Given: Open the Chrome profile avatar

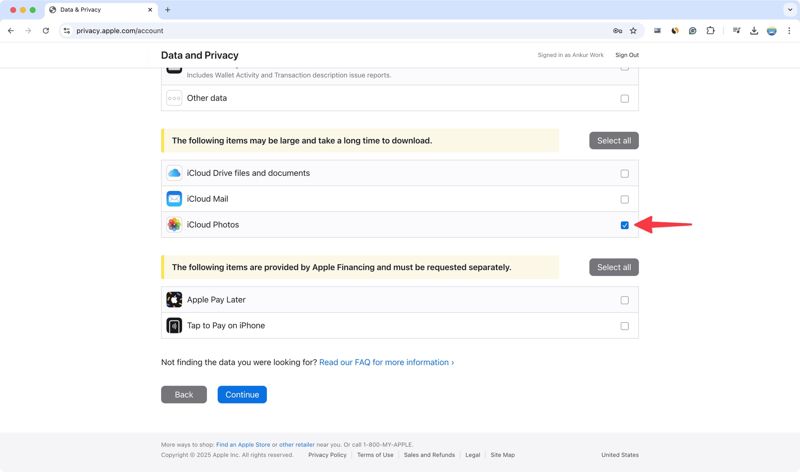Looking at the screenshot, I should coord(771,31).
